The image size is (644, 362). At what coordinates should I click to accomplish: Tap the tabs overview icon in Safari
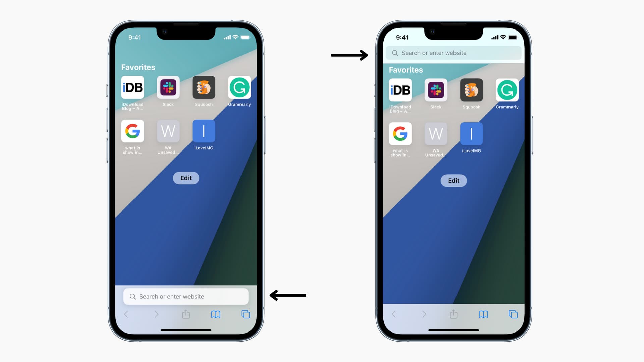246,314
